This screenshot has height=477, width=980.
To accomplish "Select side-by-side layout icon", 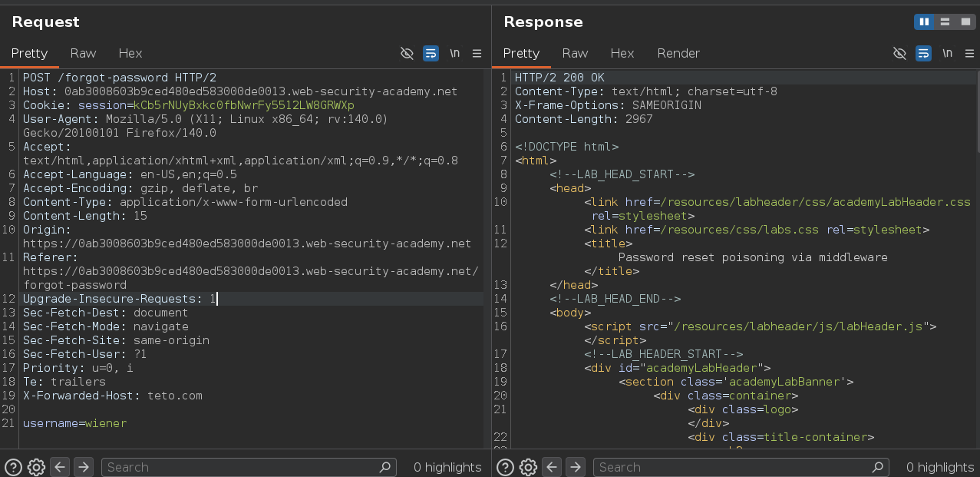I will [924, 22].
